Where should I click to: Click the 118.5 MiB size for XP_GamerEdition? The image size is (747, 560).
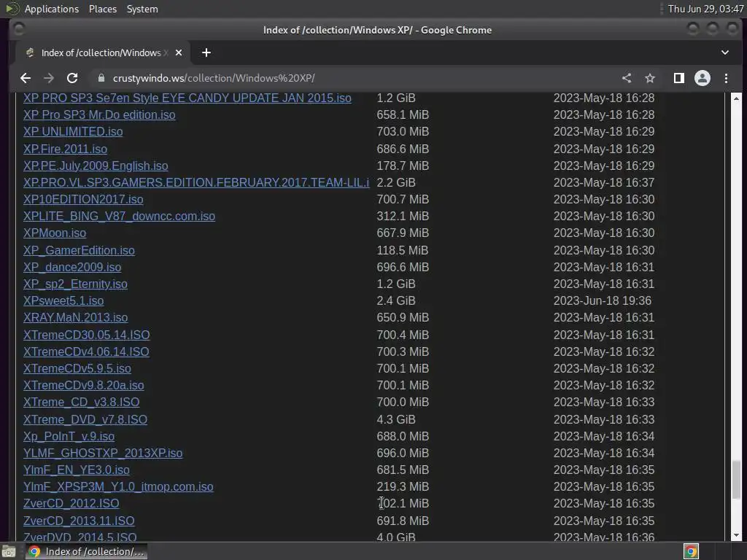click(x=403, y=251)
